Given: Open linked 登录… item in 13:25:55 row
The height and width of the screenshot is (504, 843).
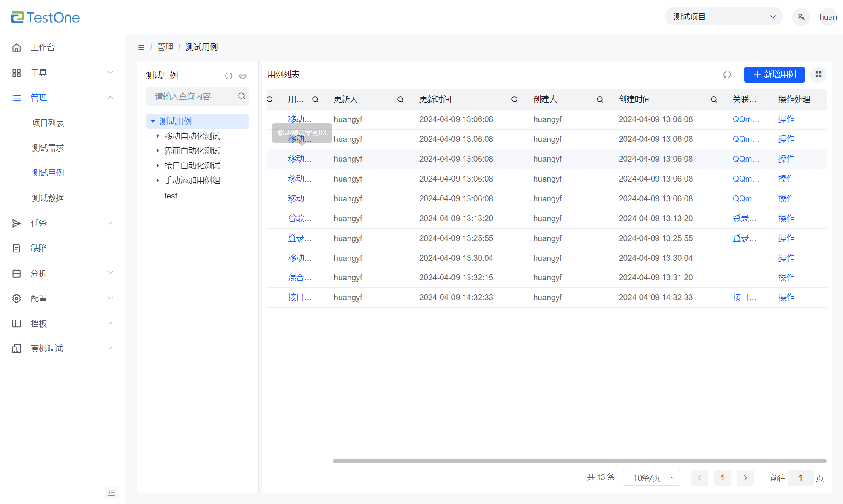Looking at the screenshot, I should click(744, 238).
